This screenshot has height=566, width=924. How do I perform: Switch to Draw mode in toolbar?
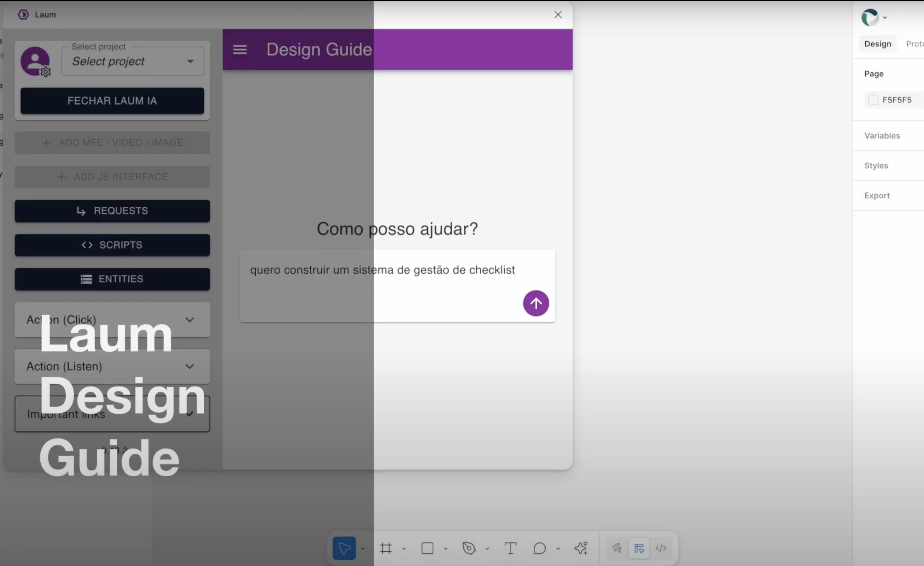(617, 548)
